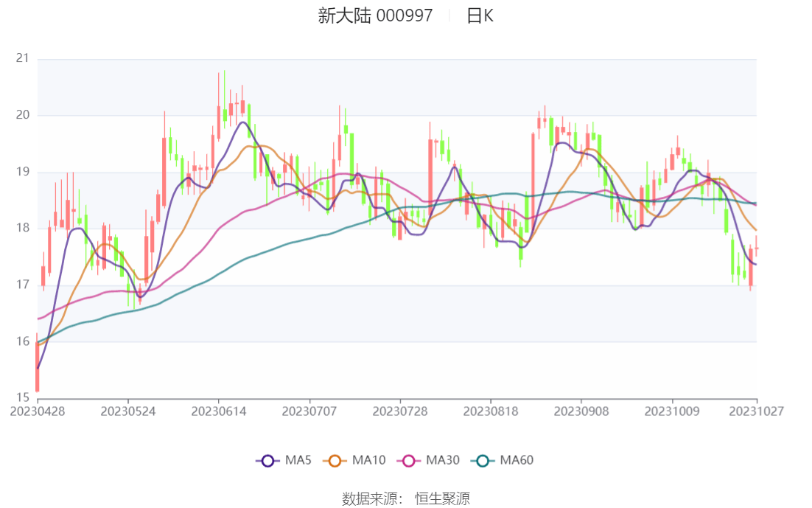Select the 日K chart type label

[480, 15]
